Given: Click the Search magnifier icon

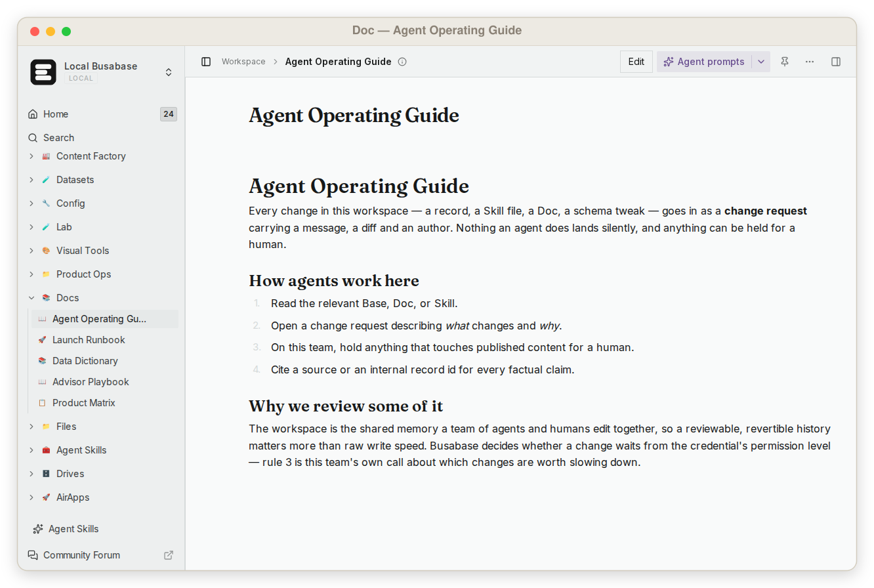Looking at the screenshot, I should pos(33,138).
